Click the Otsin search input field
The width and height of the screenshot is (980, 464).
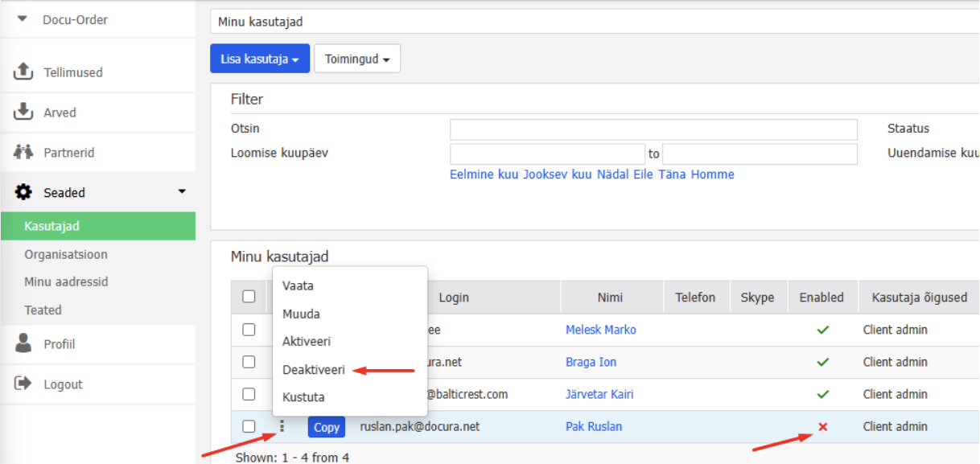[x=653, y=129]
